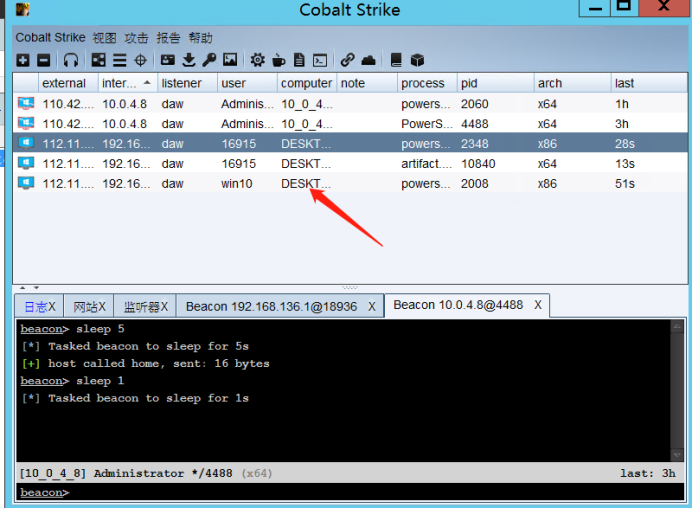Click the Connect to team server plus icon

pyautogui.click(x=23, y=60)
